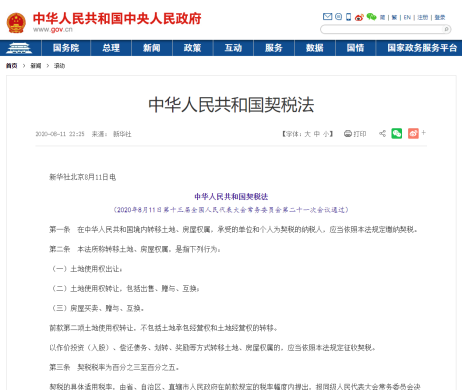Image resolution: width=463 pixels, height=391 pixels.
Task: Open the mobile phone icon in header
Action: 348,17
